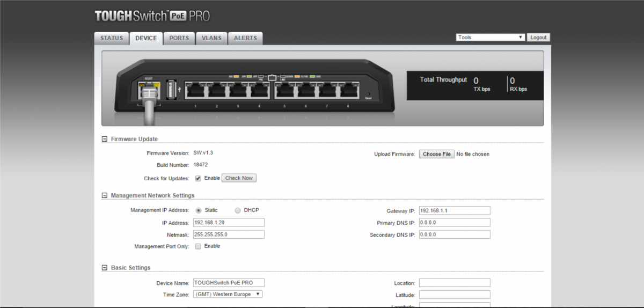Screen dimensions: 644x308
Task: Click port 1 on the switch image
Action: coord(195,91)
